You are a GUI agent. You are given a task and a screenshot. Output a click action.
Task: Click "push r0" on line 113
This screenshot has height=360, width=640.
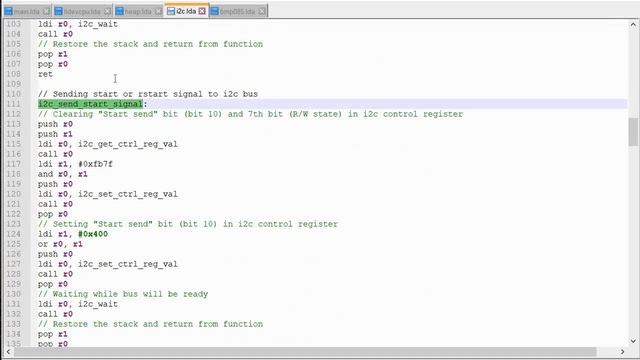tap(55, 124)
